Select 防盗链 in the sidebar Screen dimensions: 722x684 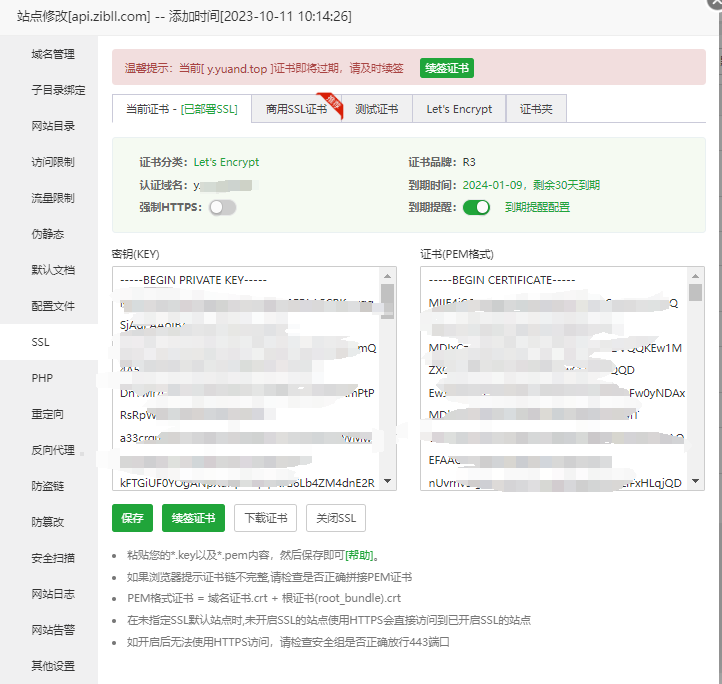47,485
